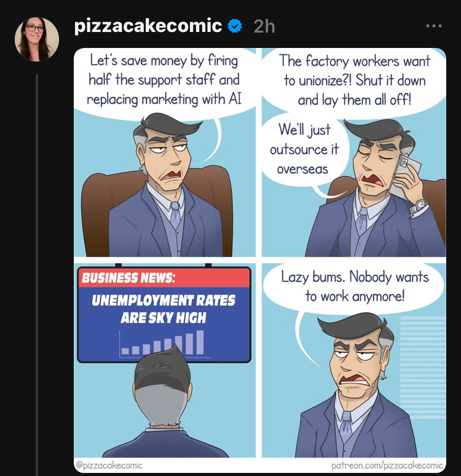The image size is (461, 476).
Task: Click the "Let's save money" speech bubble
Action: (164, 80)
